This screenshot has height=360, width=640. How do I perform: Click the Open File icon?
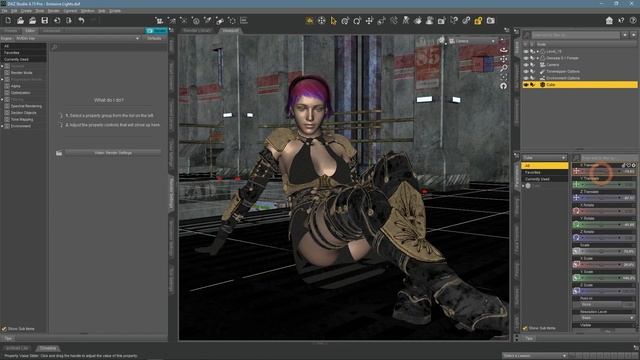tap(20, 20)
